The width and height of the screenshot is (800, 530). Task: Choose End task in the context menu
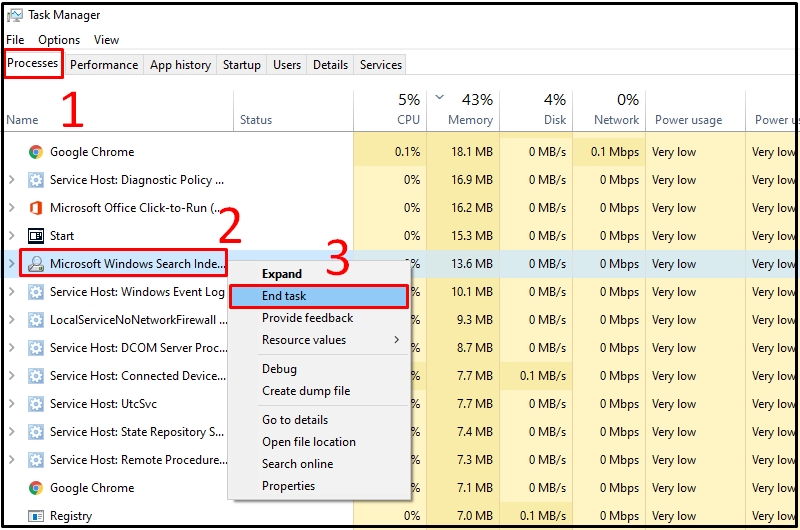pos(319,296)
